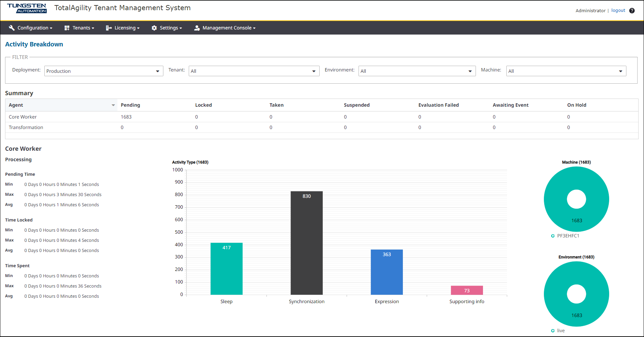Click the dark Synchronization bar (830)
This screenshot has height=337, width=644.
[x=306, y=243]
